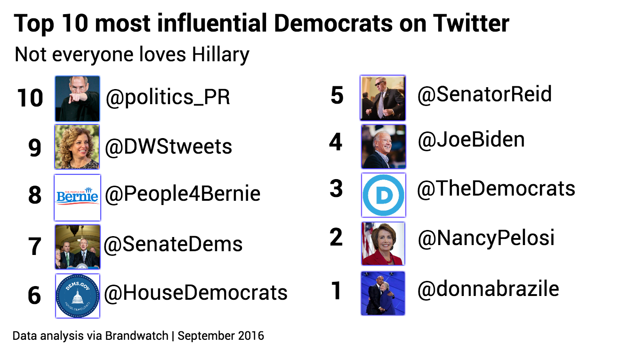The image size is (644, 353).
Task: Click the People for Bernie logo
Action: click(77, 197)
